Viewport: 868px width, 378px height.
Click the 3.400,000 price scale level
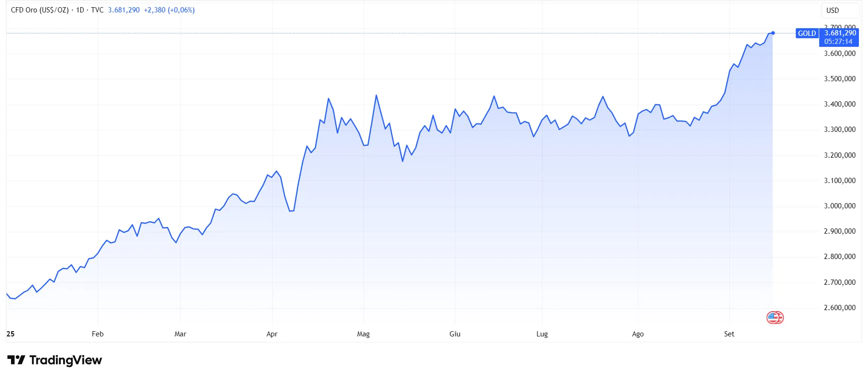point(839,104)
